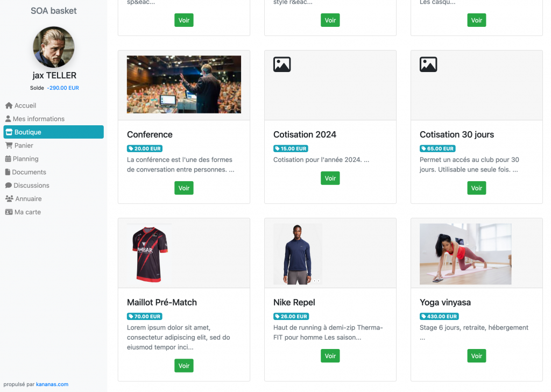
Task: Click the placeholder image icon of Cotisation 2024
Action: pos(282,65)
